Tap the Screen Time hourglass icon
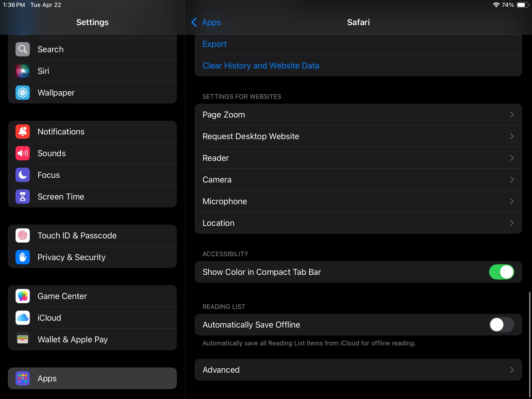 [x=23, y=197]
